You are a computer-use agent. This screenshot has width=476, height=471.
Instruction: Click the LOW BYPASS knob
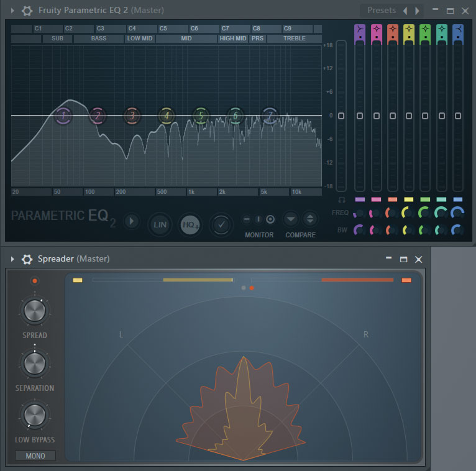click(35, 415)
